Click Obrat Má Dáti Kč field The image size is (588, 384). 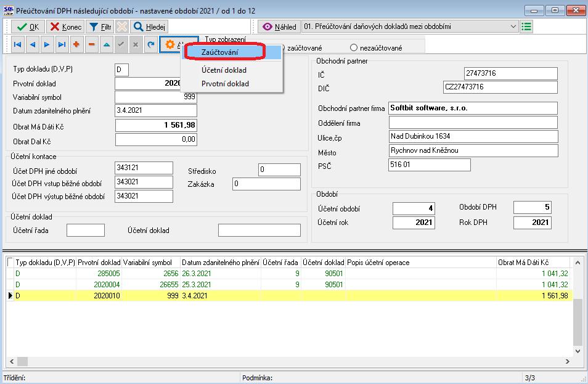155,125
